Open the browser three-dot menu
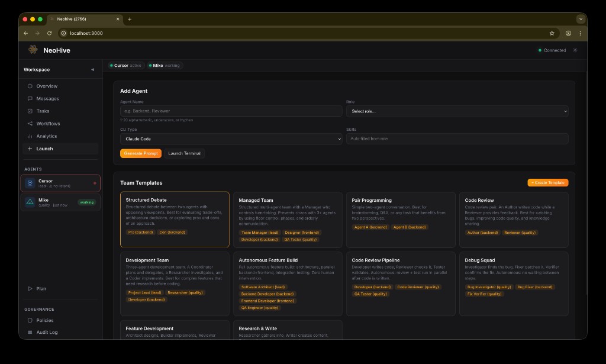 point(580,33)
